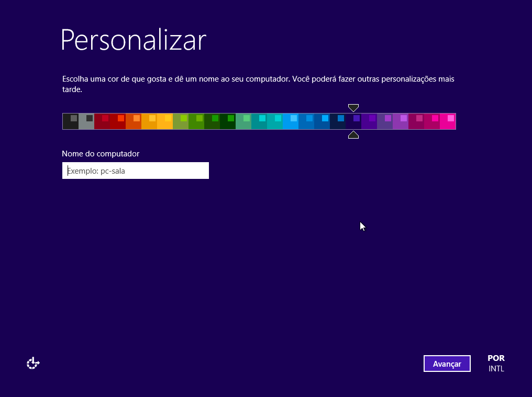
Task: Click the Avançar button
Action: tap(447, 364)
